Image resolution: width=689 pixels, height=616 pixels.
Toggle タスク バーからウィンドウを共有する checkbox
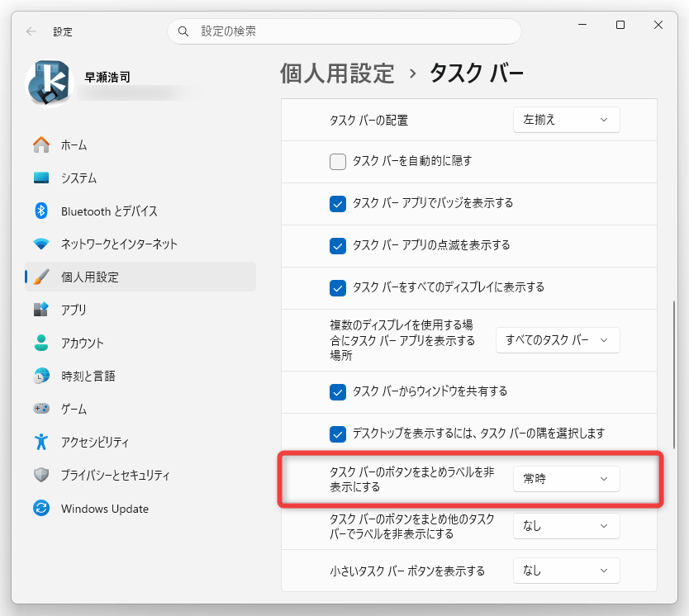pyautogui.click(x=337, y=392)
